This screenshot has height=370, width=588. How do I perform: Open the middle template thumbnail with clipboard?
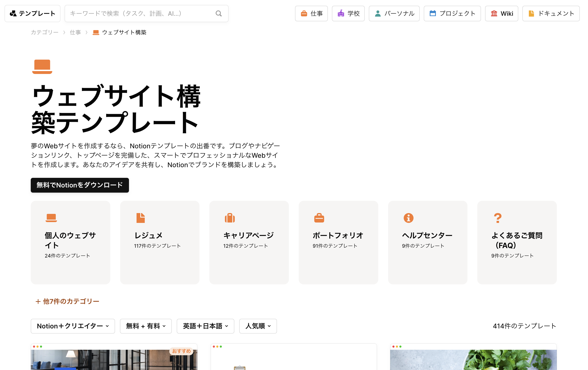[294, 357]
